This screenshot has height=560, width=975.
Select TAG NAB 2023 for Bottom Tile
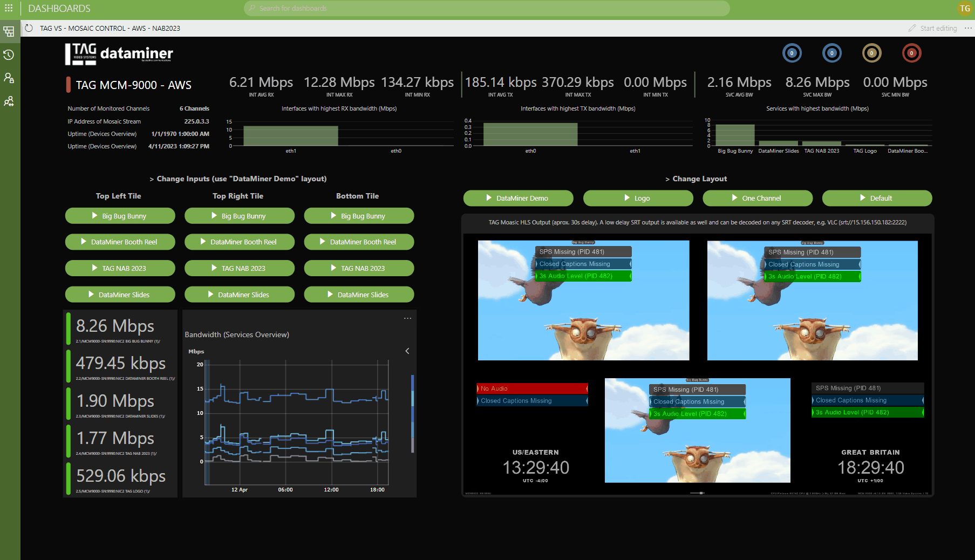point(359,268)
